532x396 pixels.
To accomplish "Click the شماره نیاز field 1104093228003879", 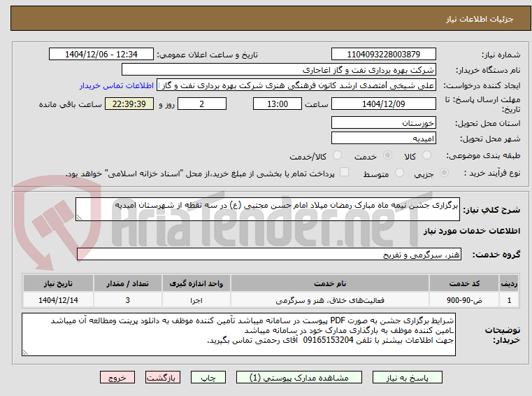I will 384,55.
